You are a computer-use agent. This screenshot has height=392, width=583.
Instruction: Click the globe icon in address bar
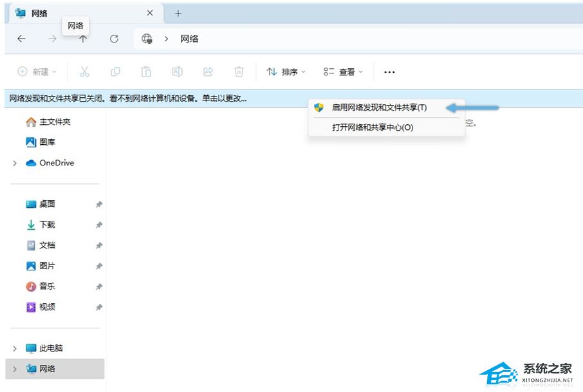point(147,39)
